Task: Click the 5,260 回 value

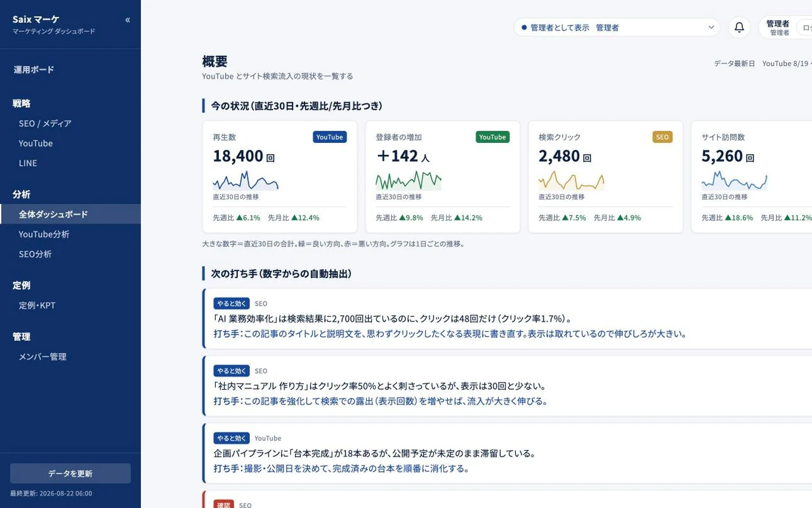Action: point(728,156)
